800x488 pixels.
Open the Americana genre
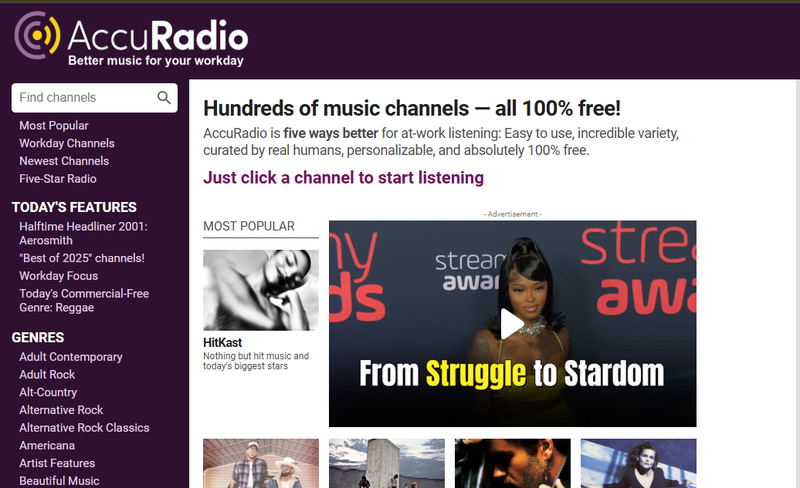tap(47, 446)
